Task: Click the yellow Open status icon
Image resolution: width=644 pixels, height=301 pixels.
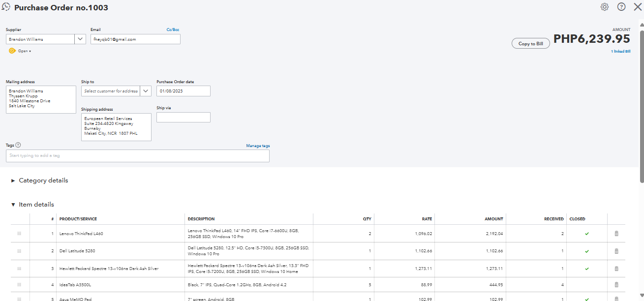Action: coord(12,51)
